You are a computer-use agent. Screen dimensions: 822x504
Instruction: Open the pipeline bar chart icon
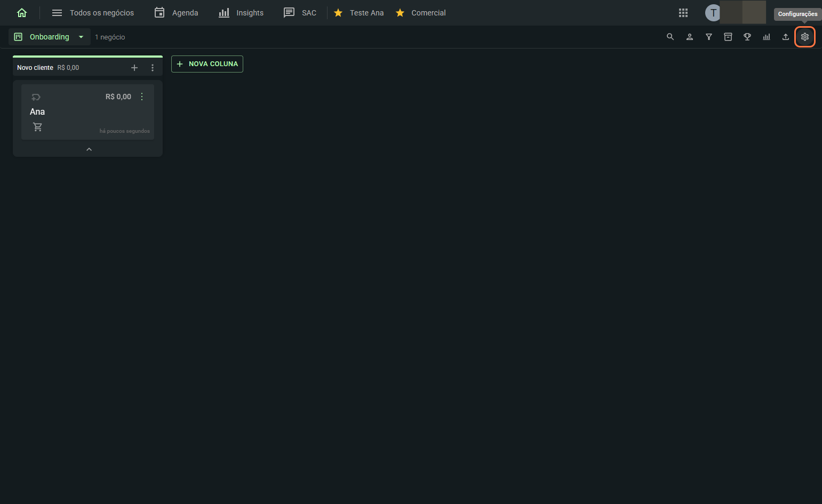pos(767,37)
